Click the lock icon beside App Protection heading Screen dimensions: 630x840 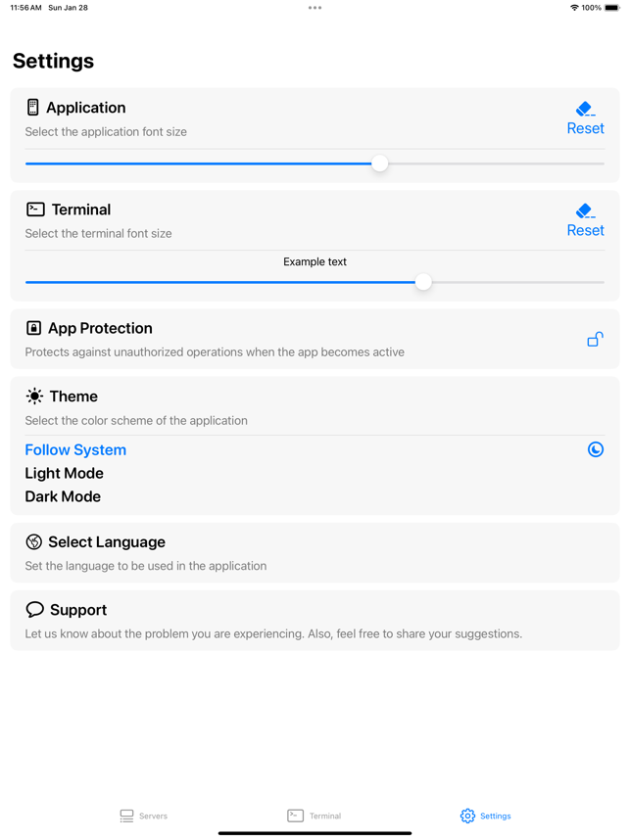(x=33, y=328)
